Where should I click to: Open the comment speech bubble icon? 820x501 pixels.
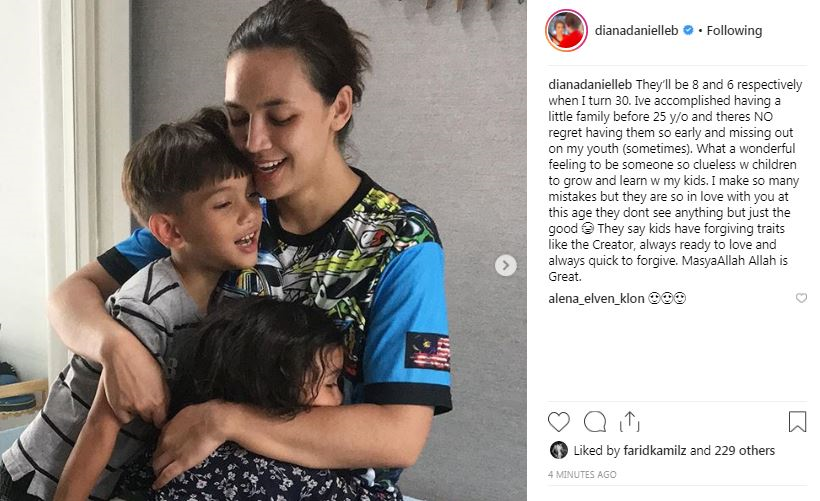[595, 422]
